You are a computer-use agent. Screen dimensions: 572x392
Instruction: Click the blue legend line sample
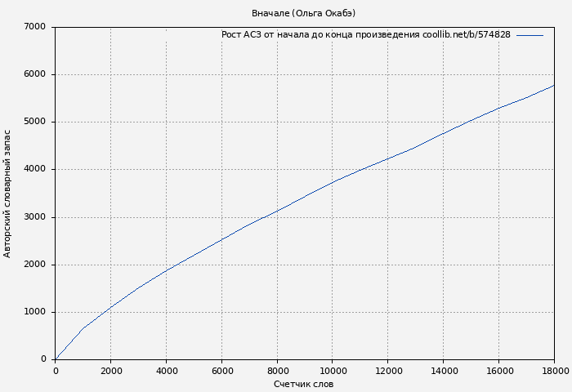coord(530,35)
